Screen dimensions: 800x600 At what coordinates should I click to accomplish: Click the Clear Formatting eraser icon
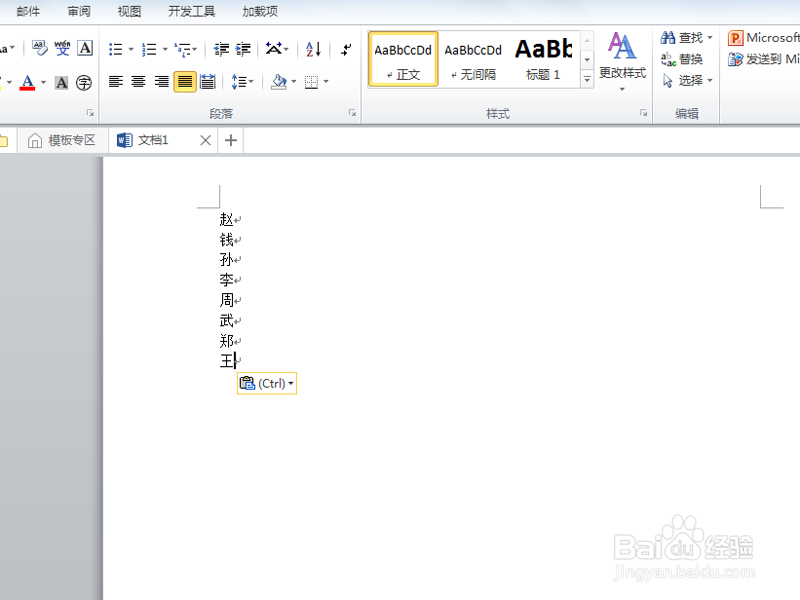39,48
